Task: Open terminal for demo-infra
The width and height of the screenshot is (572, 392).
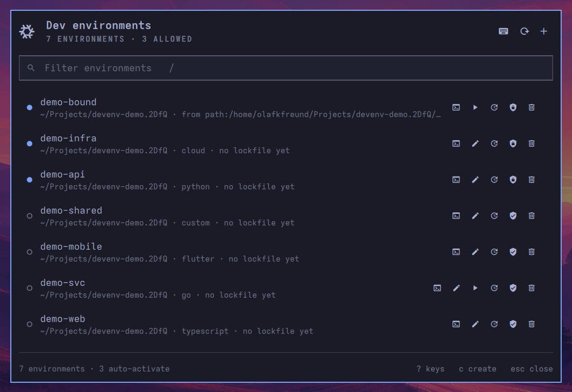Action: tap(456, 143)
